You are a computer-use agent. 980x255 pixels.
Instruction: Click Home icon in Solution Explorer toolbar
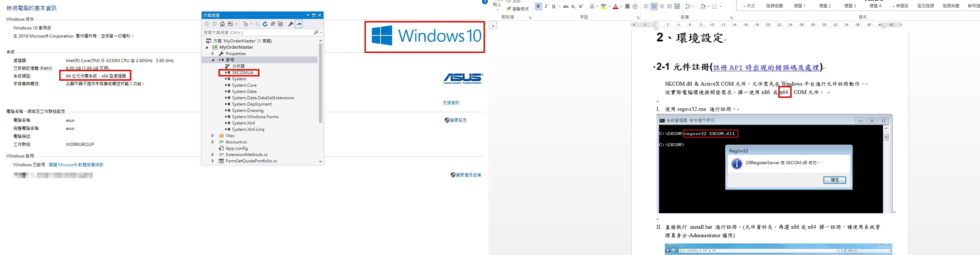(222, 24)
